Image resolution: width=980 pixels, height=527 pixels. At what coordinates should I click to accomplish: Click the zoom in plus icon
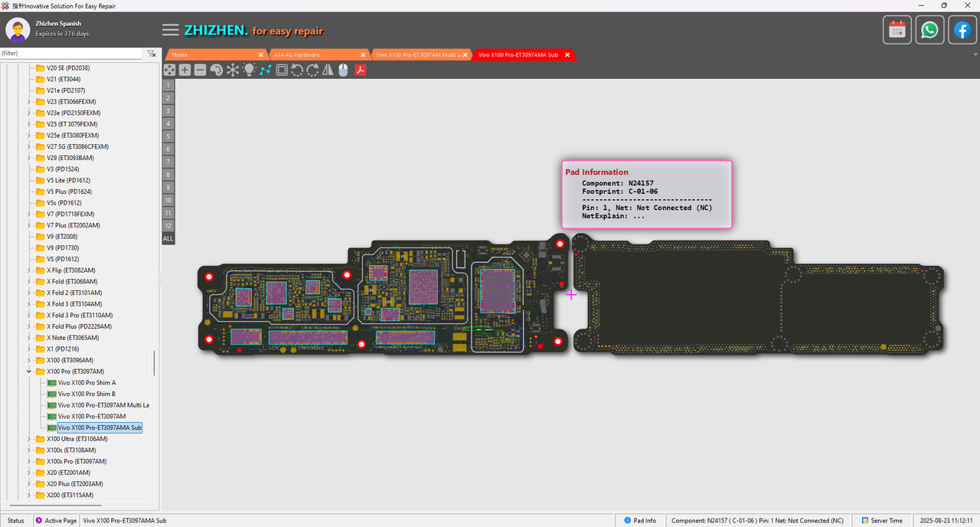pyautogui.click(x=185, y=70)
